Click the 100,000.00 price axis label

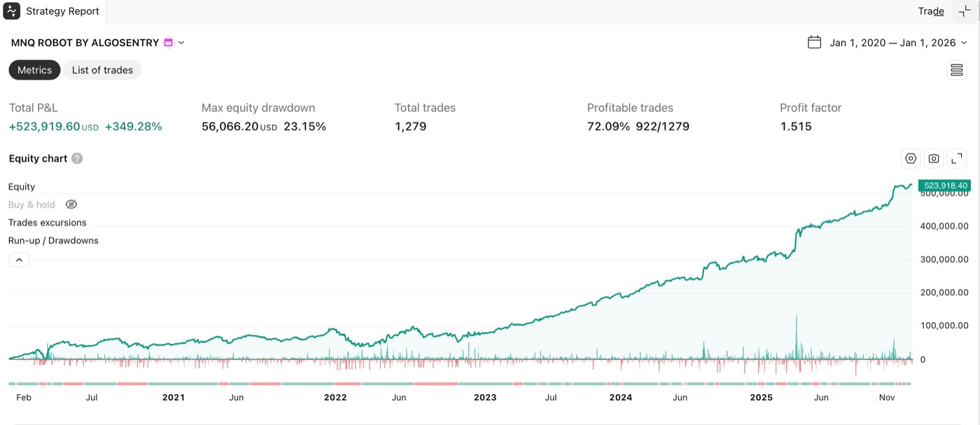click(x=943, y=326)
